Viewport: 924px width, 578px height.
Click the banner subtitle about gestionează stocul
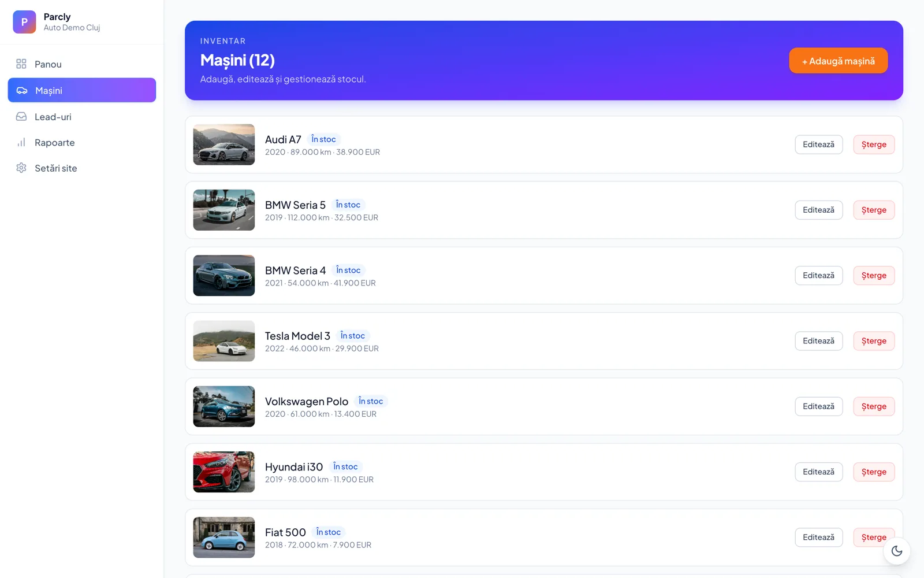[x=283, y=79]
